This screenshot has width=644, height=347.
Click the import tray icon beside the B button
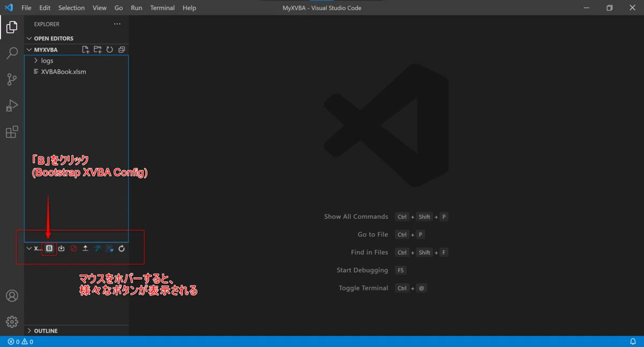coord(61,248)
